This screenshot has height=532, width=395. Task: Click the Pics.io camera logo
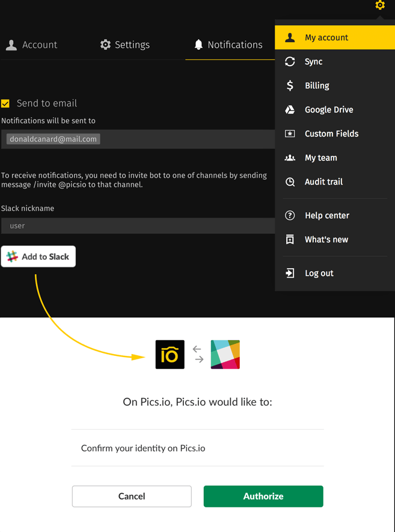point(170,354)
